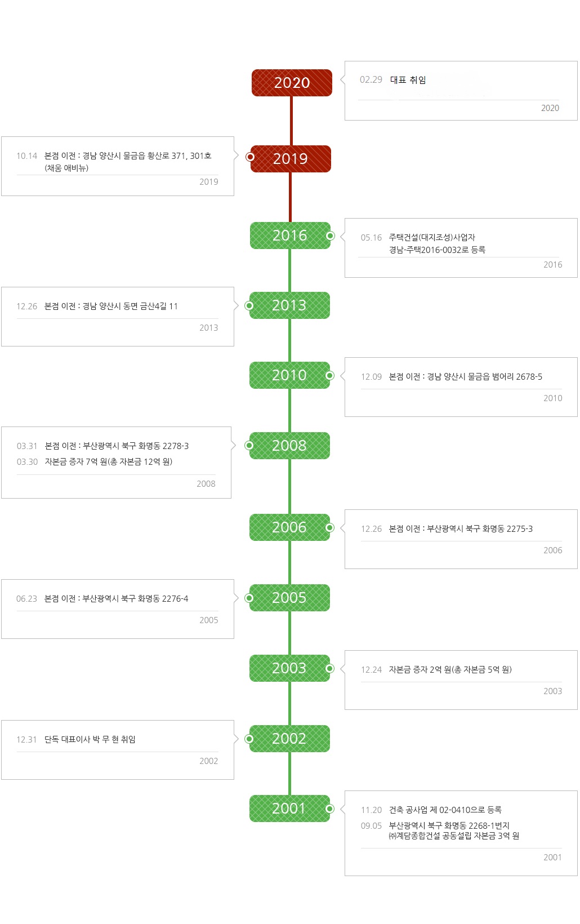The height and width of the screenshot is (924, 580).
Task: Click the circle marker next to 2010
Action: [x=330, y=375]
